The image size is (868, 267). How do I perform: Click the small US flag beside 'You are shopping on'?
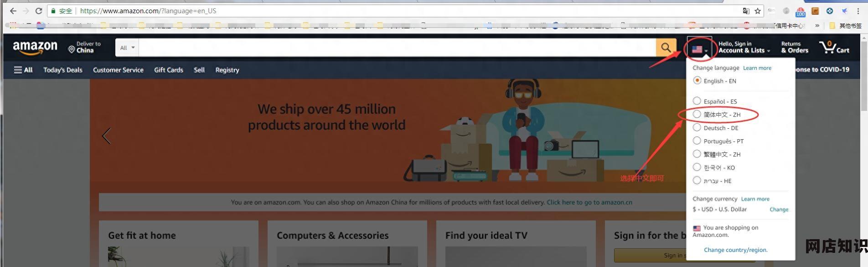click(697, 228)
